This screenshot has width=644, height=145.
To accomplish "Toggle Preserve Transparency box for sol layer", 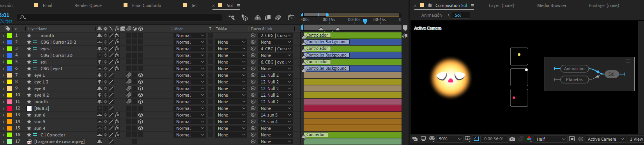I will pos(210,62).
